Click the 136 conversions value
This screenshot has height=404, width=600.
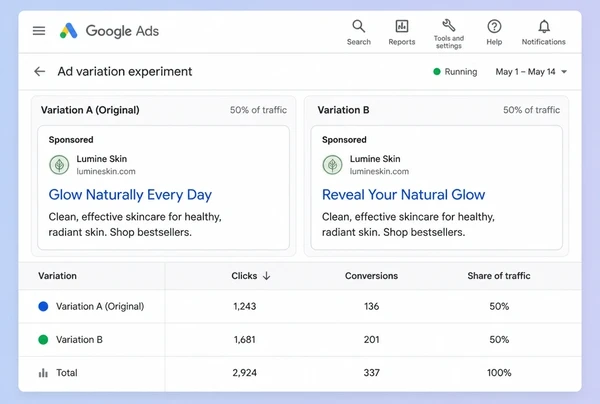[372, 306]
